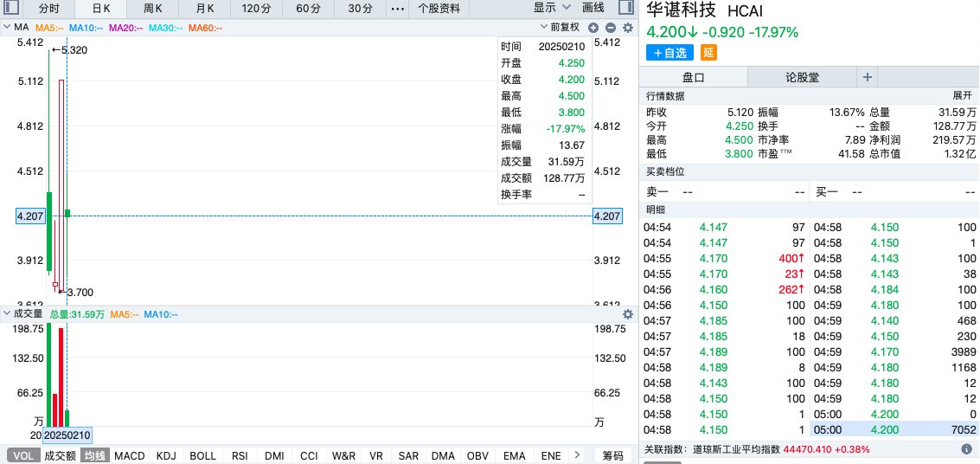Screen dimensions: 980x464
Task: Click the 4.207 crosshair price label on left axis
Action: [30, 216]
